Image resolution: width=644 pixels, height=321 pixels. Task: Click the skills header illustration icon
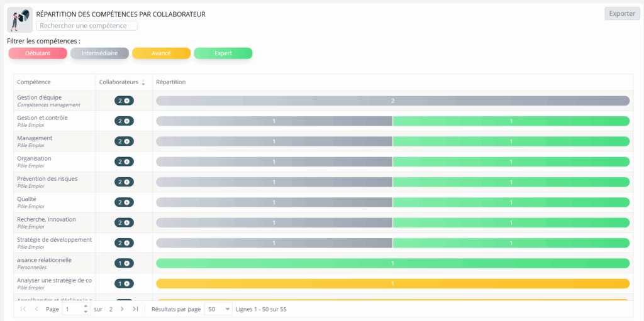tap(19, 19)
